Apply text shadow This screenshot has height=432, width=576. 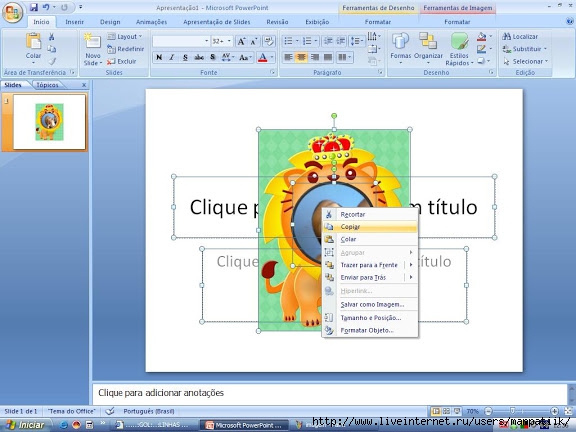[213, 57]
